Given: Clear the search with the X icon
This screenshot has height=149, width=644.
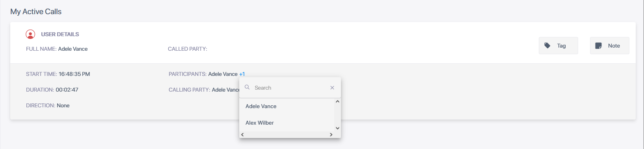Looking at the screenshot, I should (x=332, y=88).
